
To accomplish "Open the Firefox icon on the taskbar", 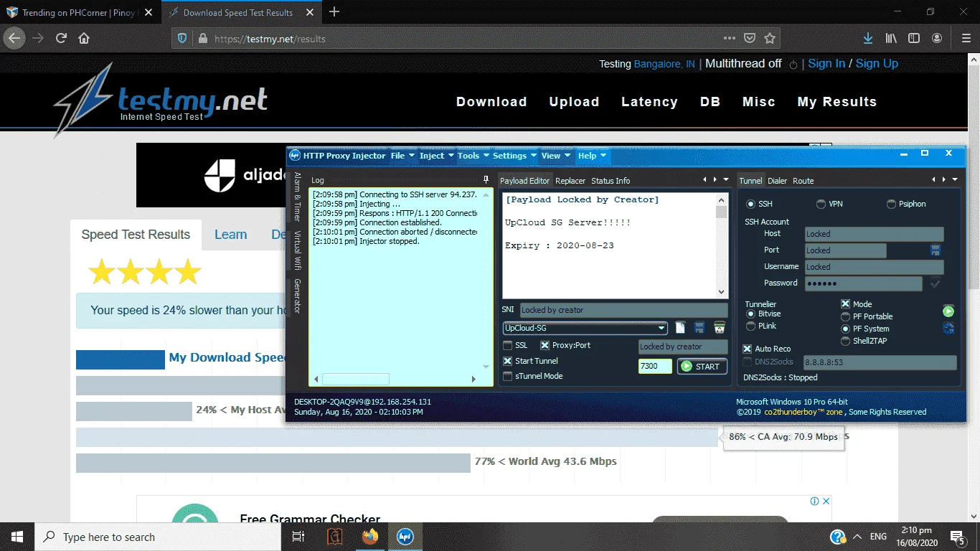I will pos(369,537).
